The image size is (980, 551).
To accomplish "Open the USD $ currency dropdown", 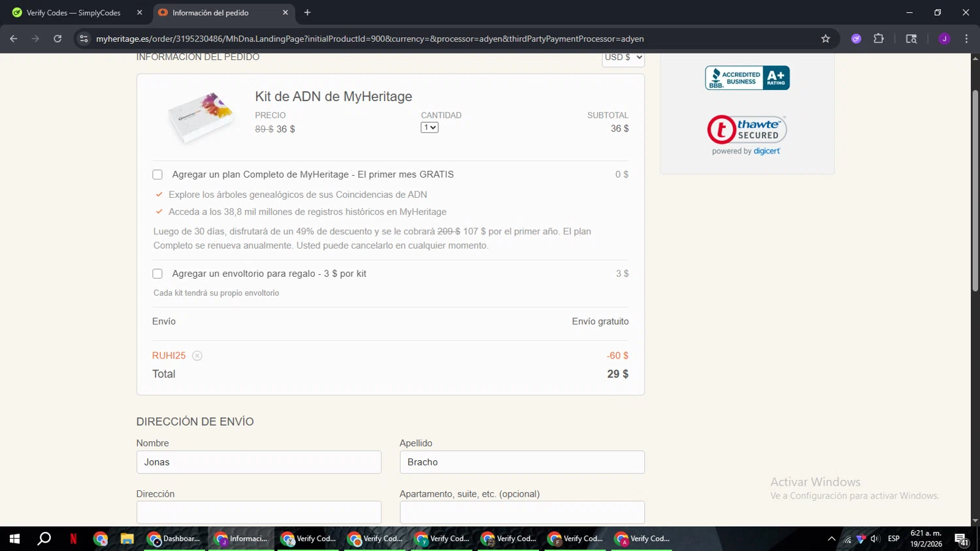I will coord(623,57).
